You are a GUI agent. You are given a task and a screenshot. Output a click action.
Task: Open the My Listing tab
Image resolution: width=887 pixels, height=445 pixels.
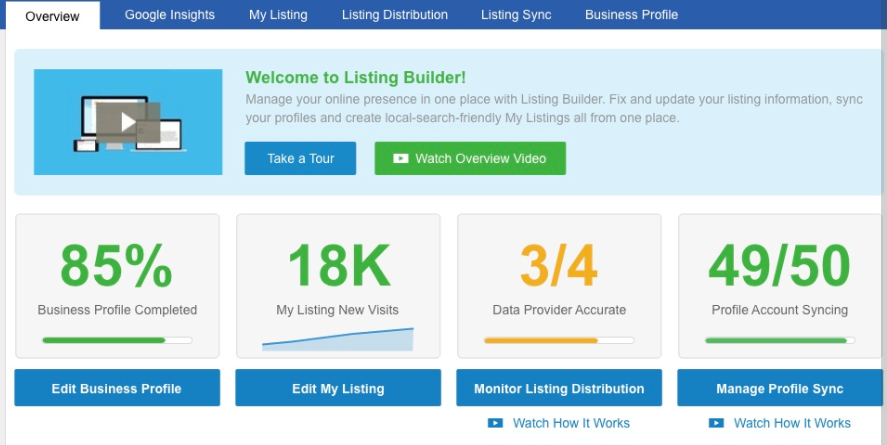click(x=278, y=15)
